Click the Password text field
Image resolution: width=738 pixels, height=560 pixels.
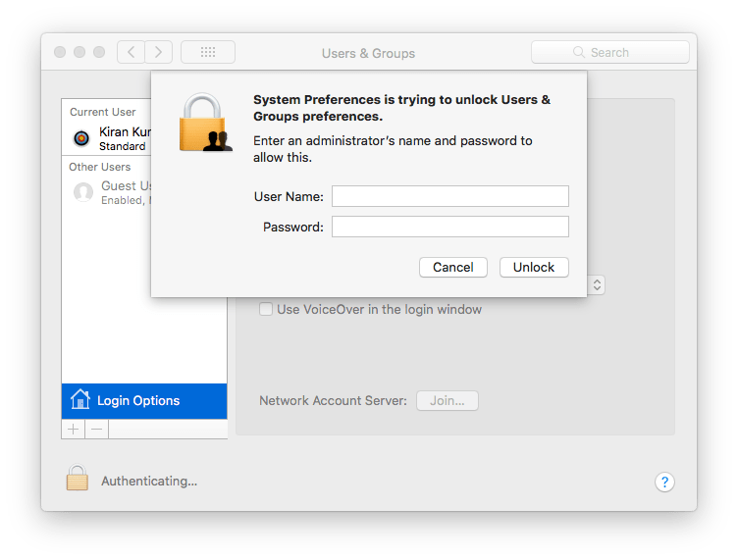pos(449,227)
